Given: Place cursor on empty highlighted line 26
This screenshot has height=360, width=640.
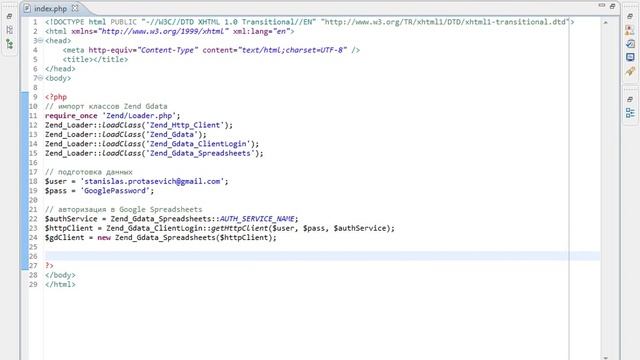Looking at the screenshot, I should 322,256.
